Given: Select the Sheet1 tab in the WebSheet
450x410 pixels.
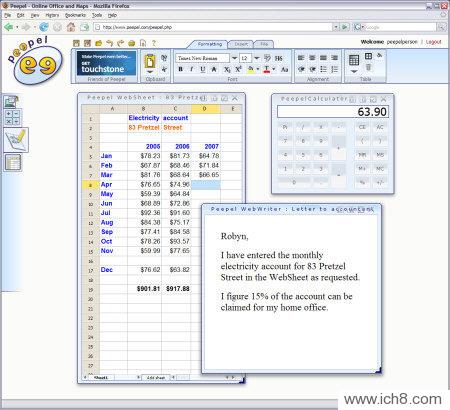Looking at the screenshot, I should coord(101,378).
